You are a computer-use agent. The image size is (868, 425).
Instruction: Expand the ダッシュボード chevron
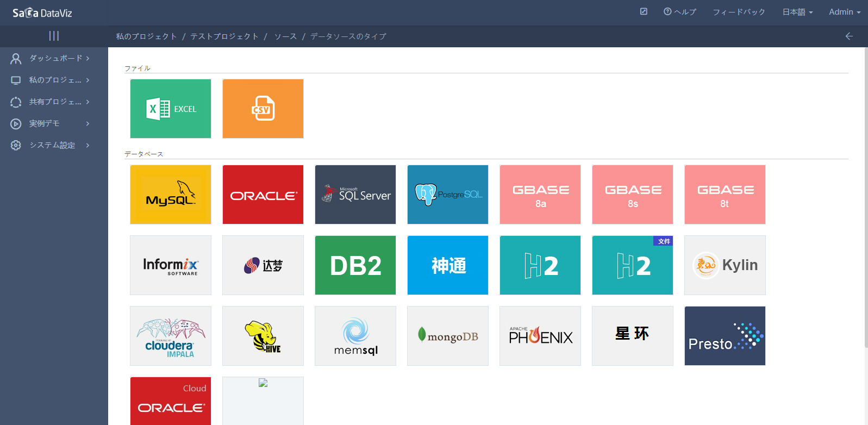tap(88, 58)
